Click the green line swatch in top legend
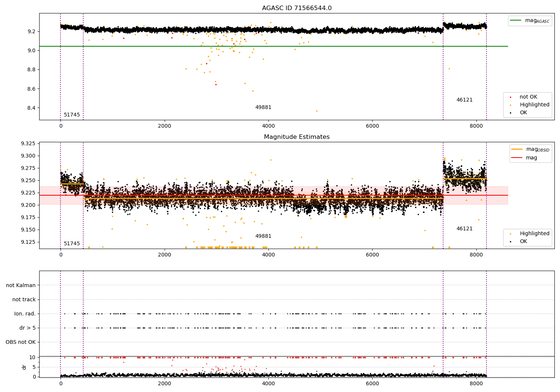560x392 pixels. coord(516,21)
